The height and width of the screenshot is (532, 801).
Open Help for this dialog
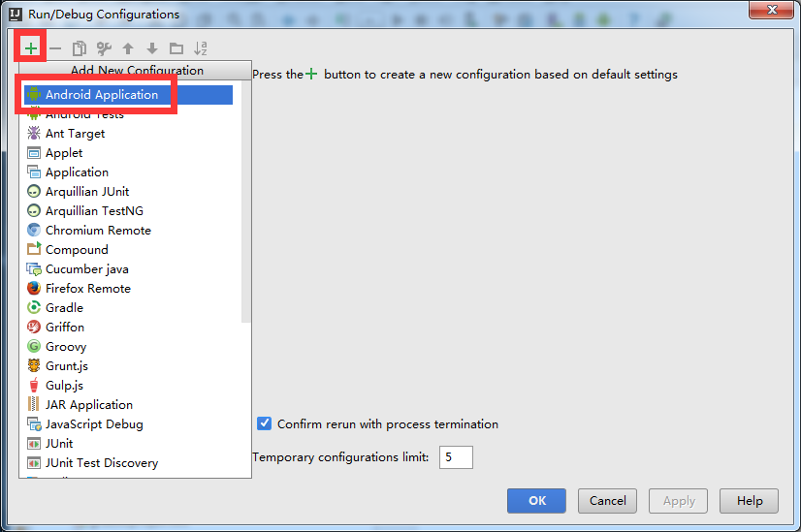pos(749,501)
